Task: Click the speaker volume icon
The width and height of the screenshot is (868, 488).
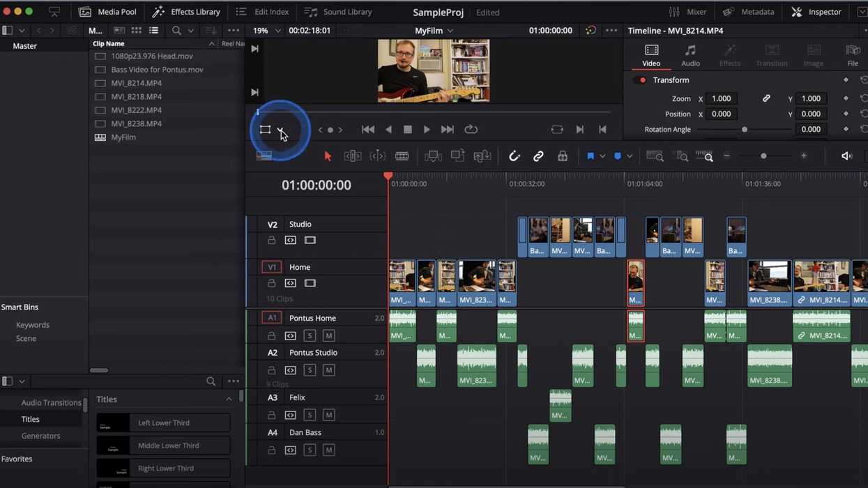Action: click(846, 156)
